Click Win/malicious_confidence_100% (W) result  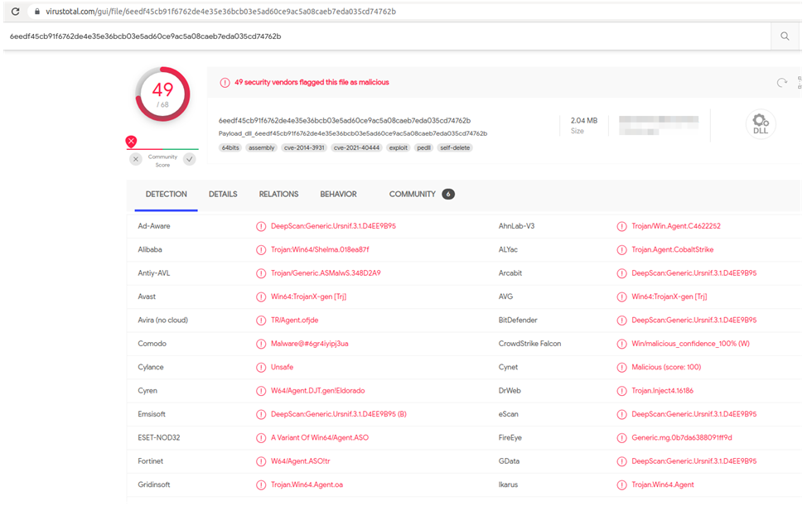pyautogui.click(x=690, y=344)
